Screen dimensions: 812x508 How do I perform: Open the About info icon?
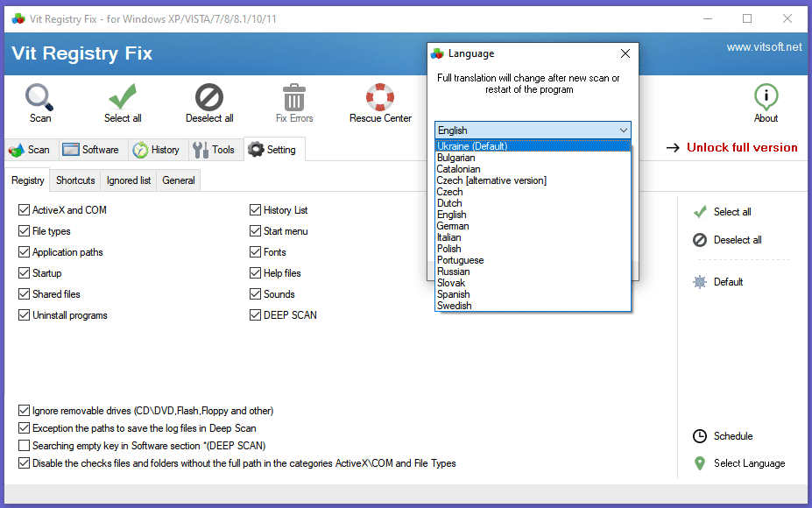click(x=766, y=96)
